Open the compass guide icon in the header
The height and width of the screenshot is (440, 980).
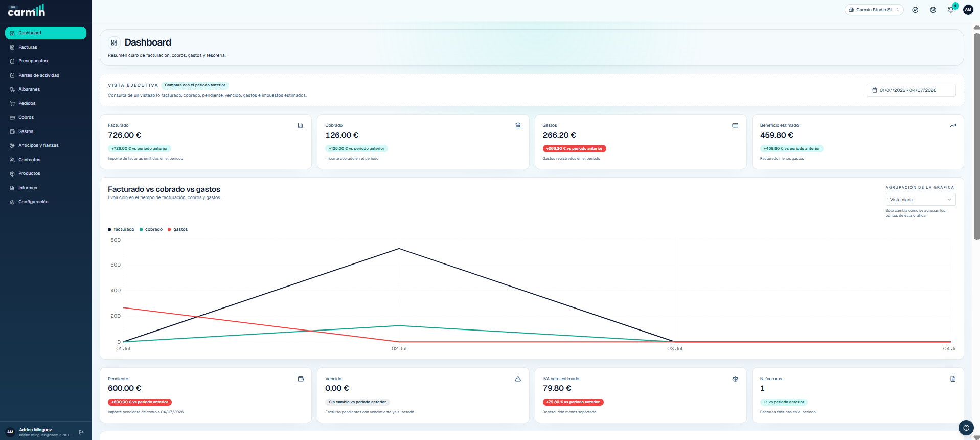click(x=915, y=10)
